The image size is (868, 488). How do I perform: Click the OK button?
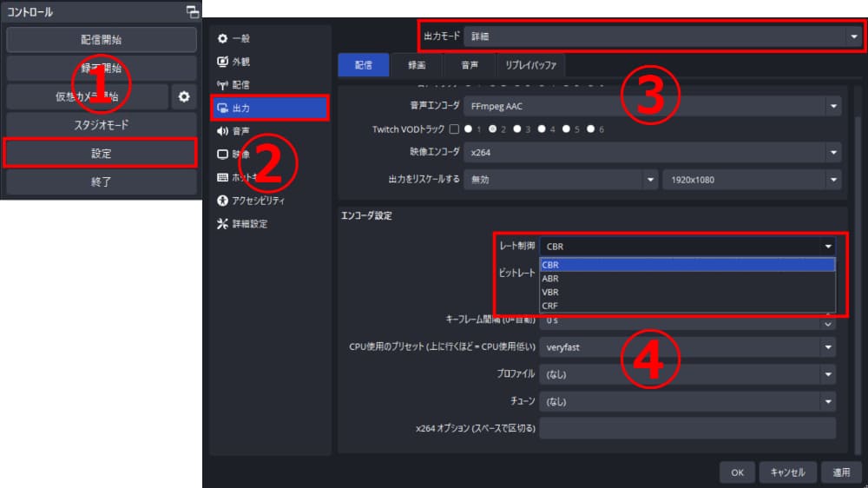(737, 472)
